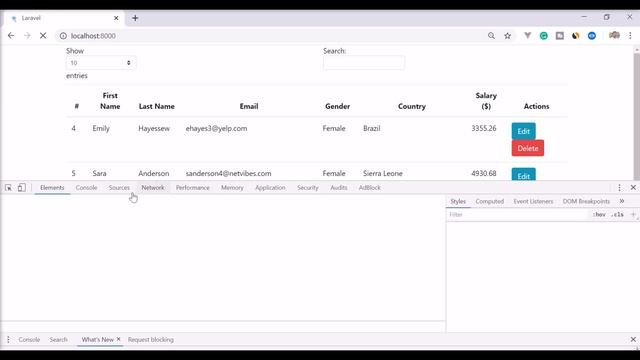Open the AdBlock DevTools tab

(370, 188)
